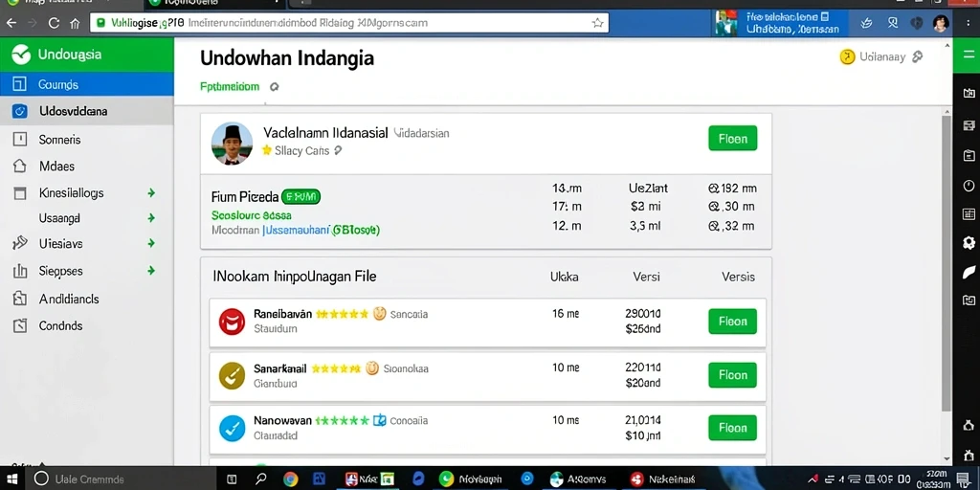Expand the Kinesilallogs green arrow
This screenshot has width=980, height=490.
pyautogui.click(x=150, y=193)
